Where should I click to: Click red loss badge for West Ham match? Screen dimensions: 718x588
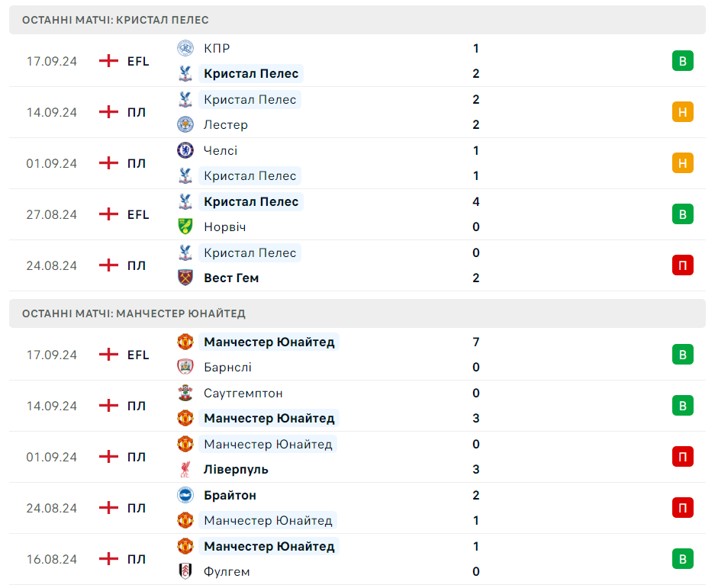pyautogui.click(x=682, y=265)
